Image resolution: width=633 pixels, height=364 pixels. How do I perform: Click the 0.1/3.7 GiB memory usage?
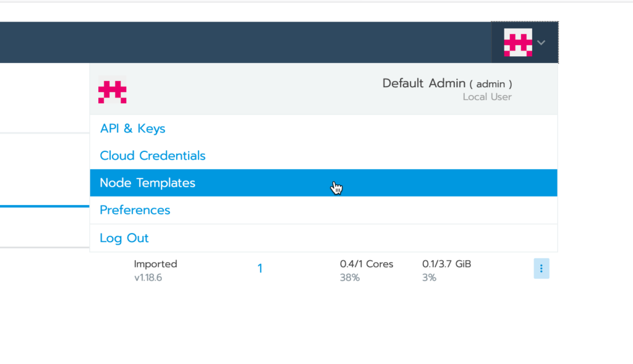pos(446,264)
